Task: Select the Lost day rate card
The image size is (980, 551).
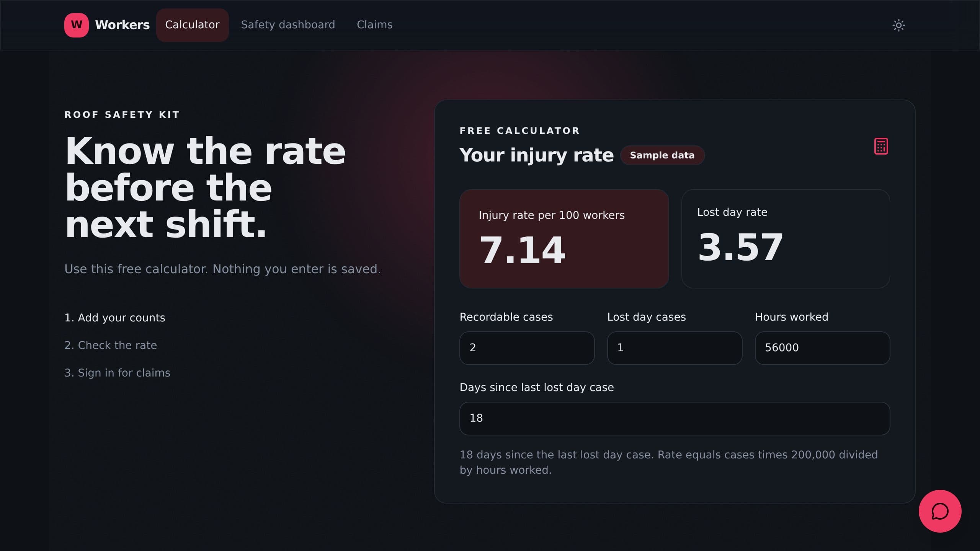Action: [786, 239]
